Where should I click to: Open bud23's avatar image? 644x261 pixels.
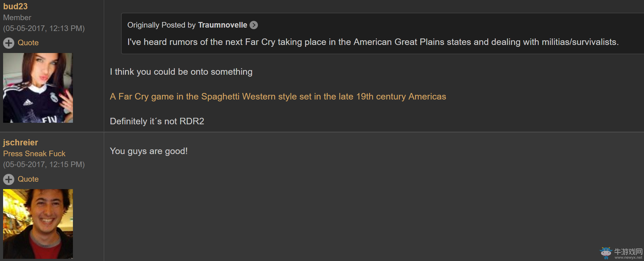coord(38,88)
